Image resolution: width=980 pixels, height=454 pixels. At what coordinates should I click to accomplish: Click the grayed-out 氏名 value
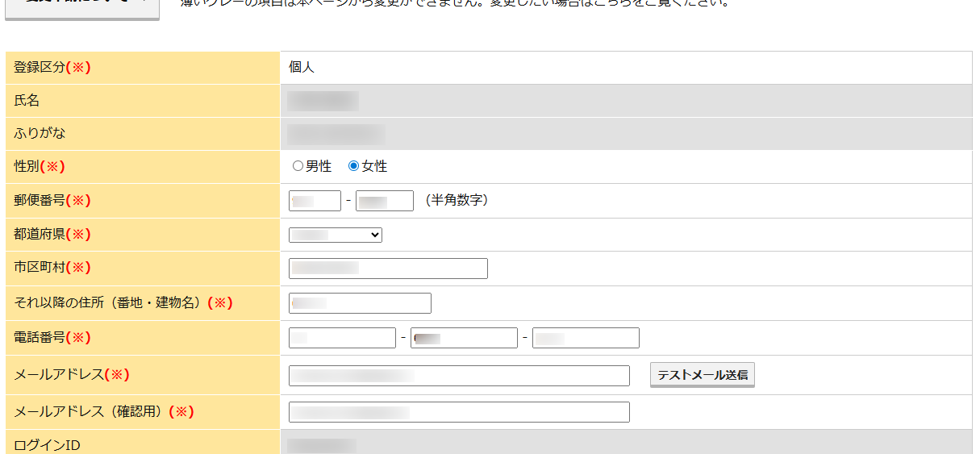coord(323,101)
